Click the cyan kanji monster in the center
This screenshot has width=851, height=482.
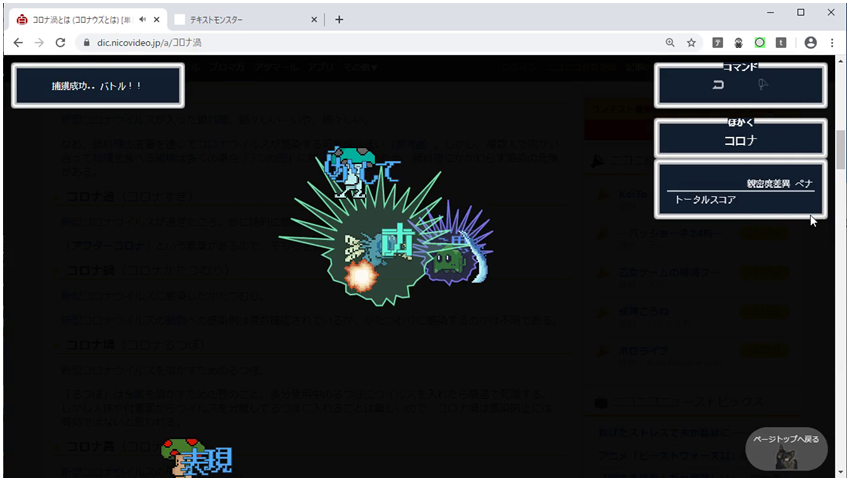[398, 242]
